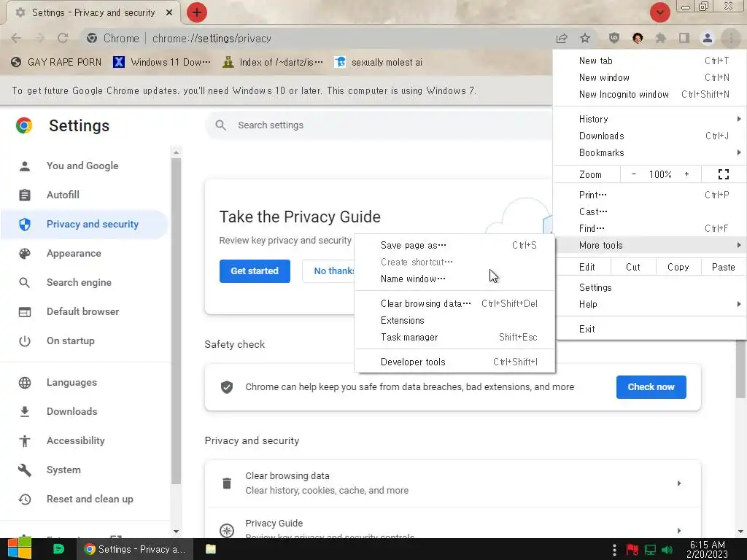
Task: Click the shield icon in Safety check card
Action: pos(227,387)
